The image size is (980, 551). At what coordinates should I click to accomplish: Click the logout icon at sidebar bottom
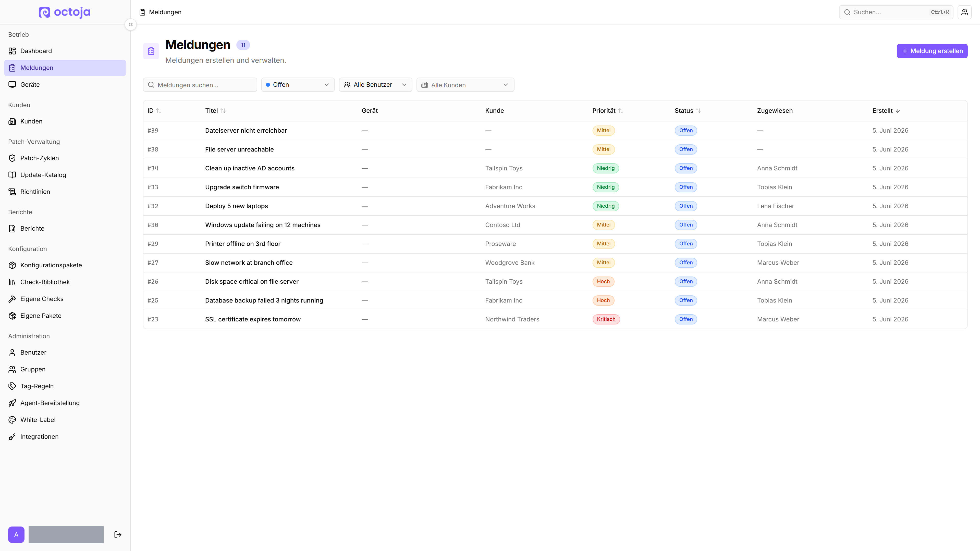pos(118,535)
